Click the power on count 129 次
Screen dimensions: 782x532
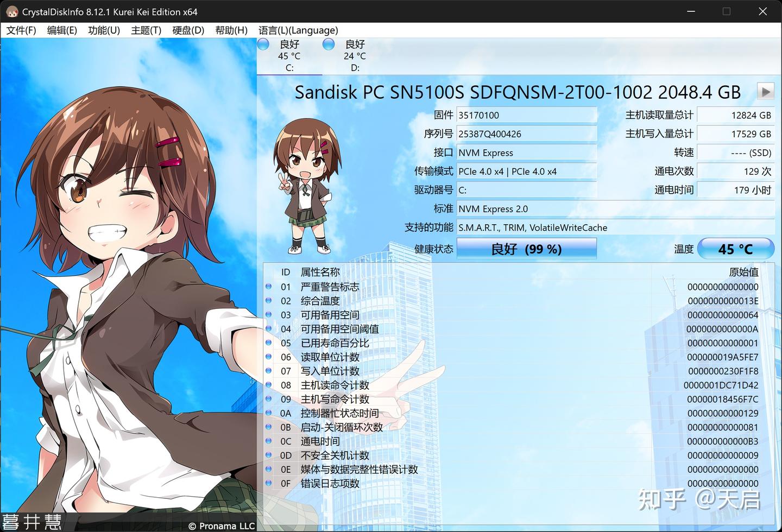[x=735, y=171]
